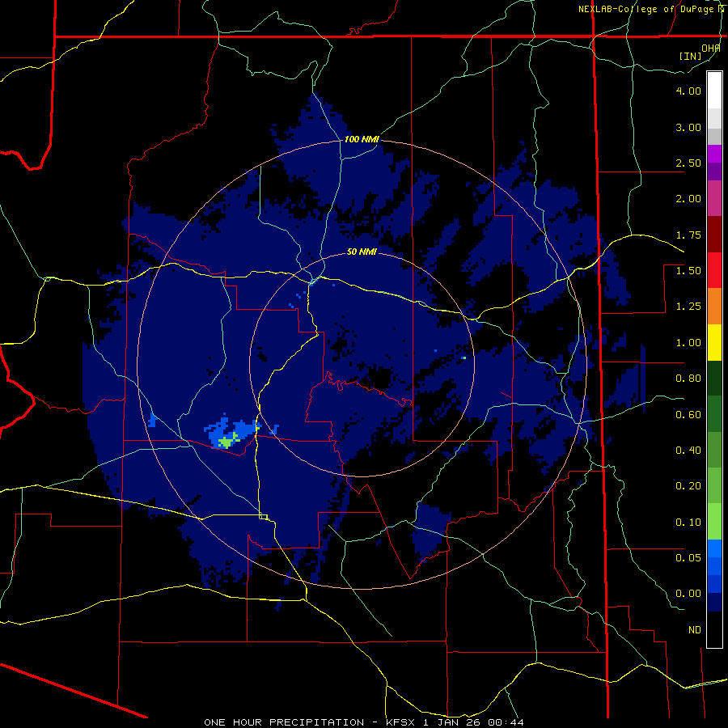This screenshot has height=728, width=728.
Task: Click the '100 NMI' range ring label
Action: click(x=362, y=139)
